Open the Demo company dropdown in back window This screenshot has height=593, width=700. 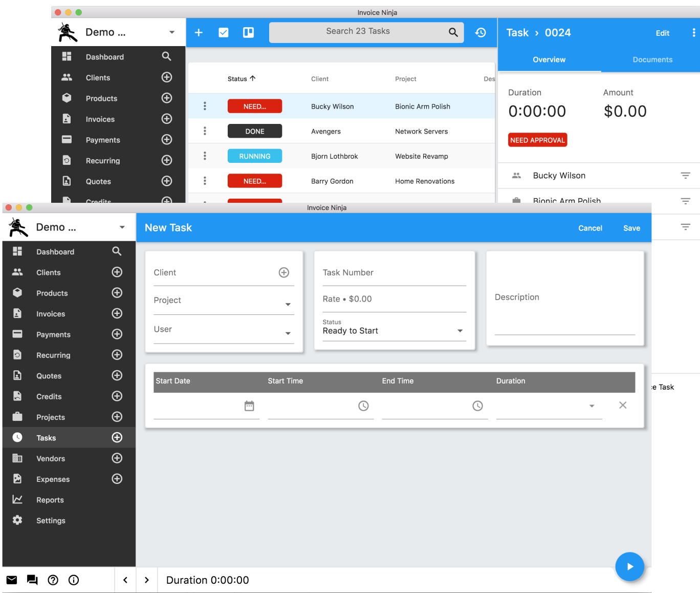point(172,32)
